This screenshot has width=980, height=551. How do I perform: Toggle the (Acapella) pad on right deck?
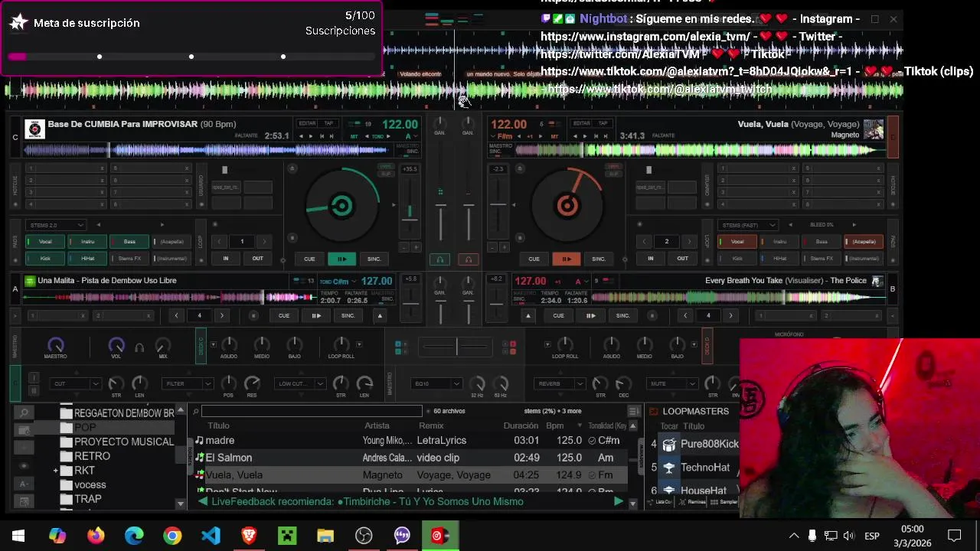[x=864, y=242]
